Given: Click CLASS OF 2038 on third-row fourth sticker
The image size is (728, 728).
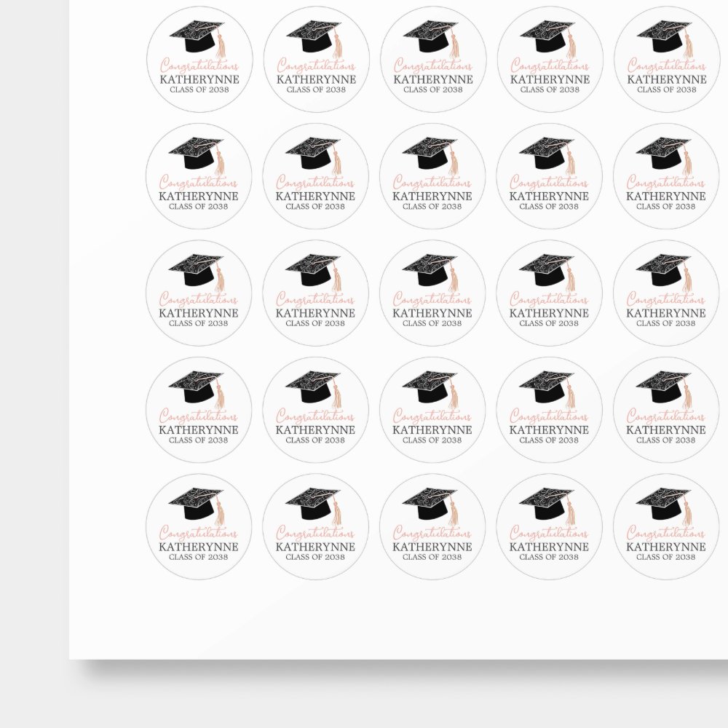Looking at the screenshot, I should pos(550,323).
